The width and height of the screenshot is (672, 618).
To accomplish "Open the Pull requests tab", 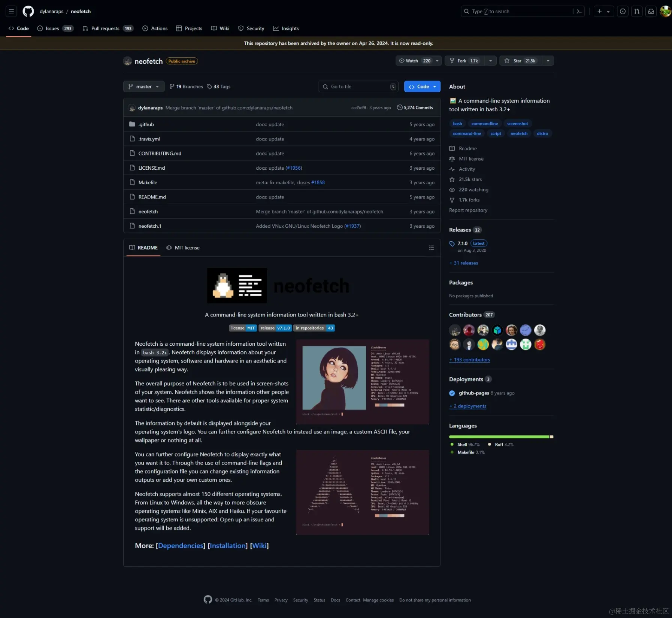I will [108, 28].
